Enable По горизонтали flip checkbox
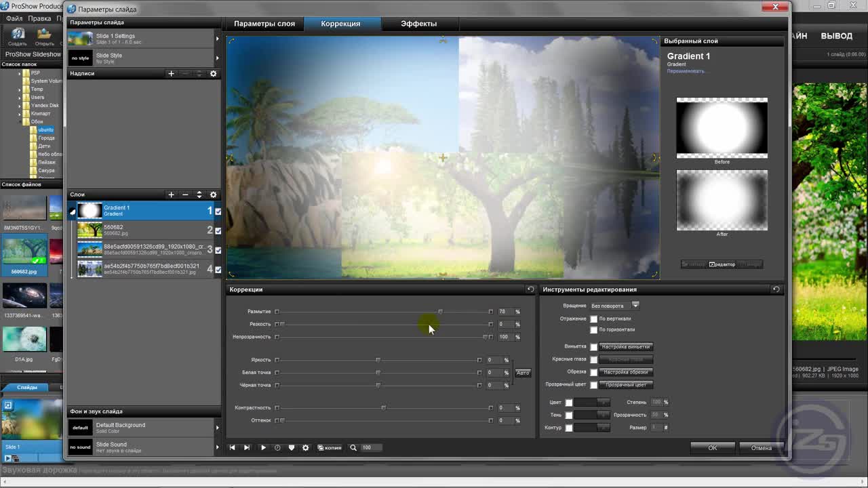Image resolution: width=868 pixels, height=488 pixels. click(x=594, y=330)
